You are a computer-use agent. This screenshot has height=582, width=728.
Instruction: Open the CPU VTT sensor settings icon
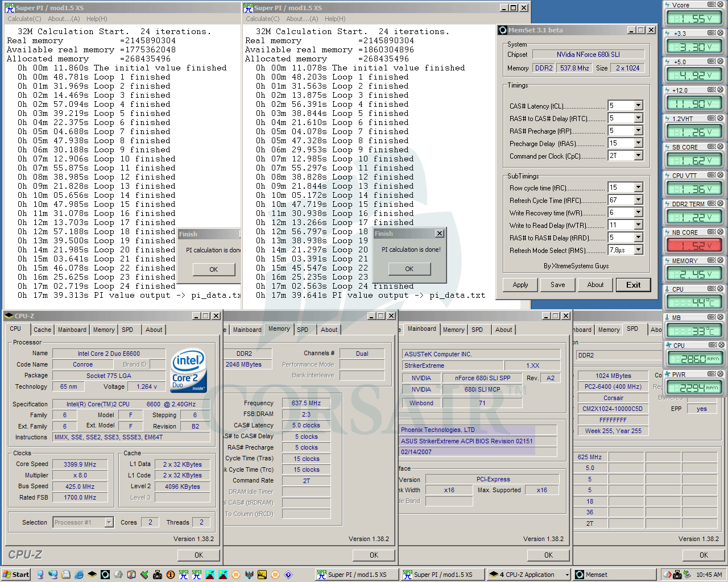(711, 175)
